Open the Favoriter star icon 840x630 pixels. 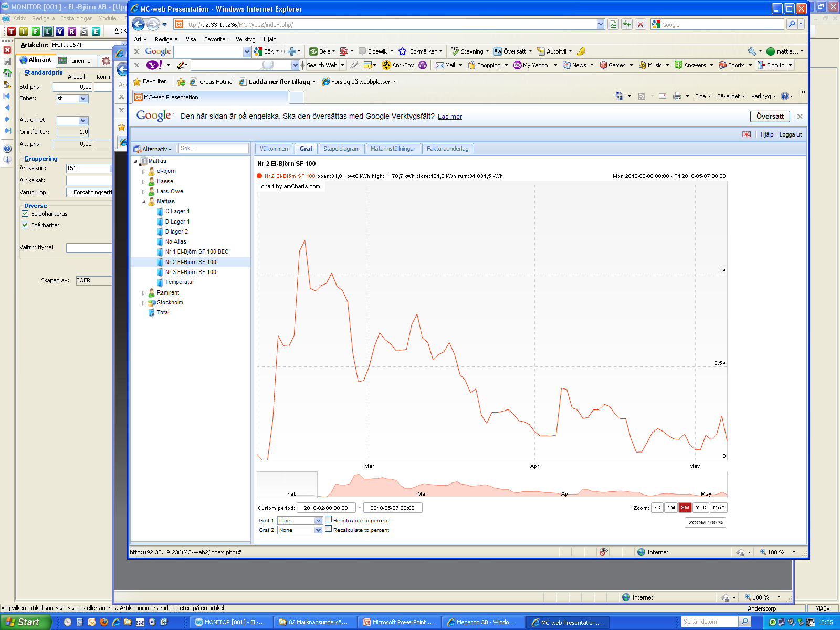point(137,82)
